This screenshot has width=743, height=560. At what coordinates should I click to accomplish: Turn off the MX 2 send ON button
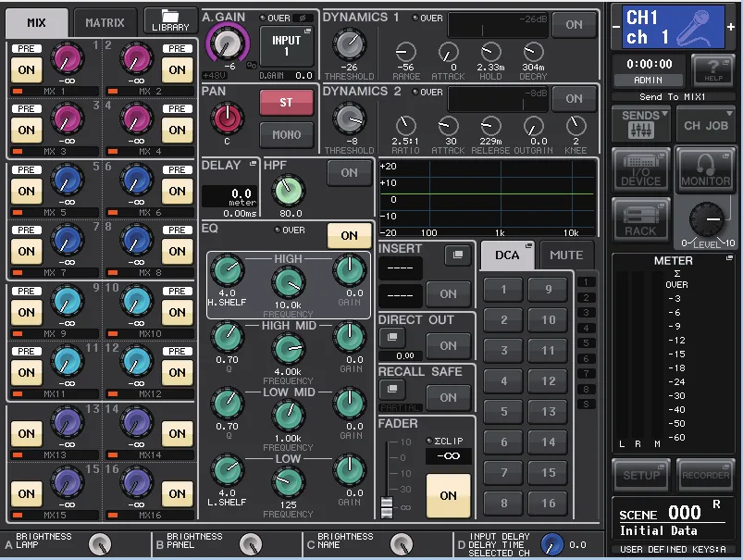[178, 69]
